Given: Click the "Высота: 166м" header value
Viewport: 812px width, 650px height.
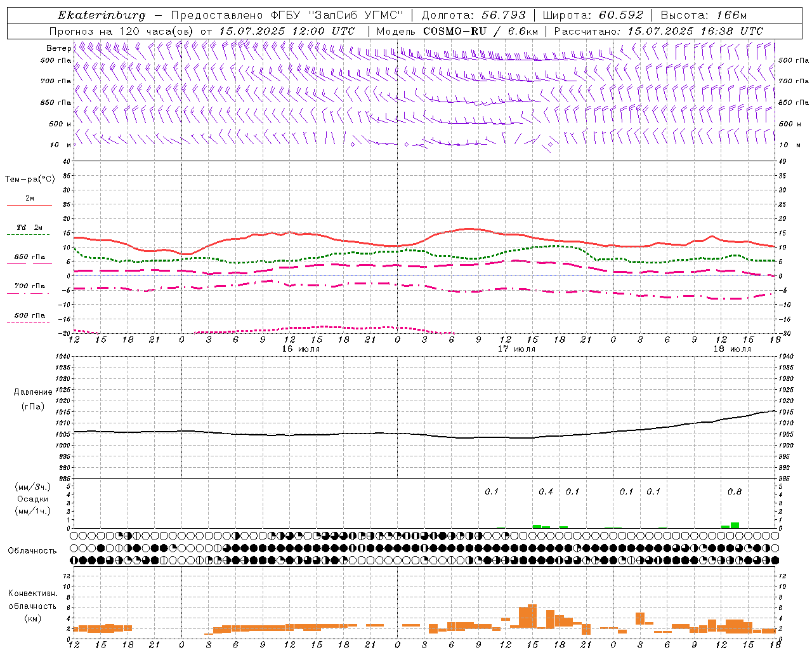Looking at the screenshot, I should 704,15.
